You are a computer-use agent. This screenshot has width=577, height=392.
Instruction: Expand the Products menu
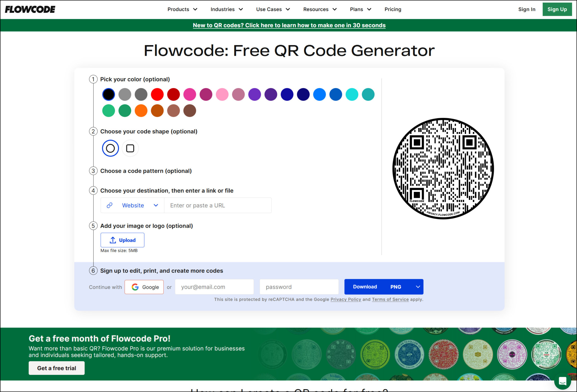[182, 9]
